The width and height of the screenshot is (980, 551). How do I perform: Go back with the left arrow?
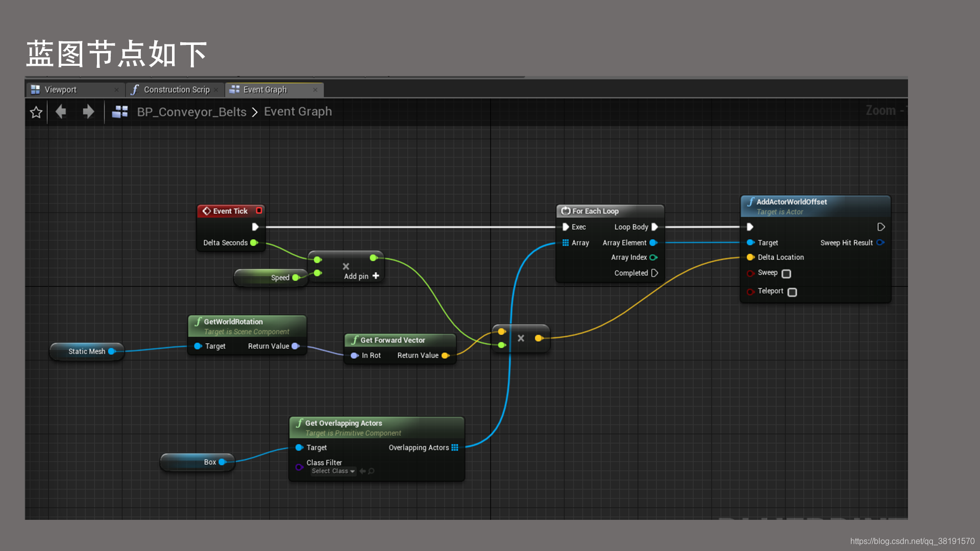click(61, 111)
